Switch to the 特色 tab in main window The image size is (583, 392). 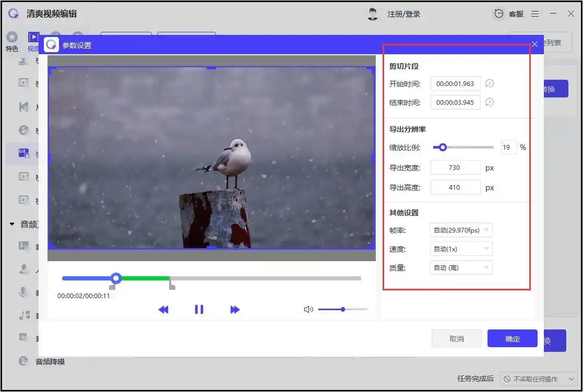[x=12, y=41]
